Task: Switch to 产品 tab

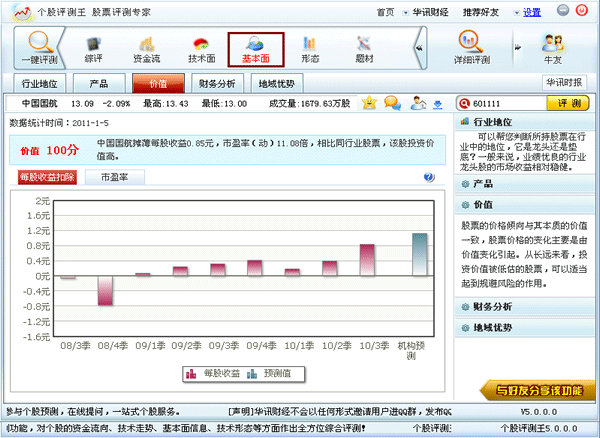Action: [x=99, y=83]
